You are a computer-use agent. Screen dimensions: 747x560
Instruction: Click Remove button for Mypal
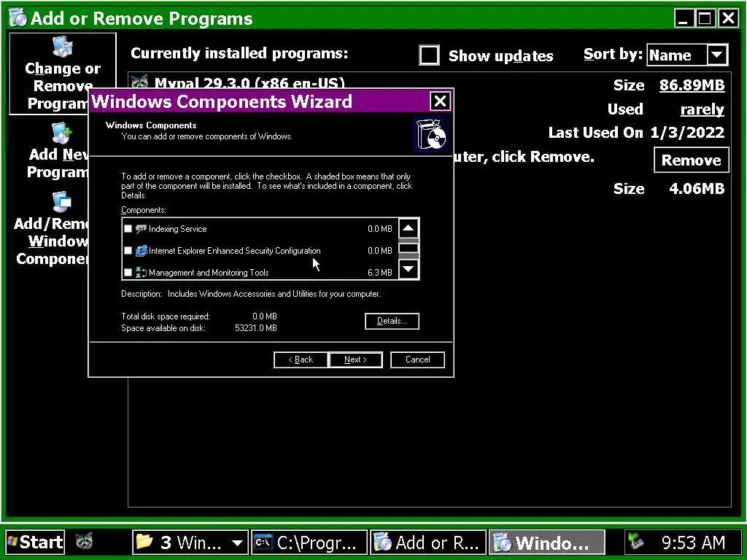pos(691,160)
